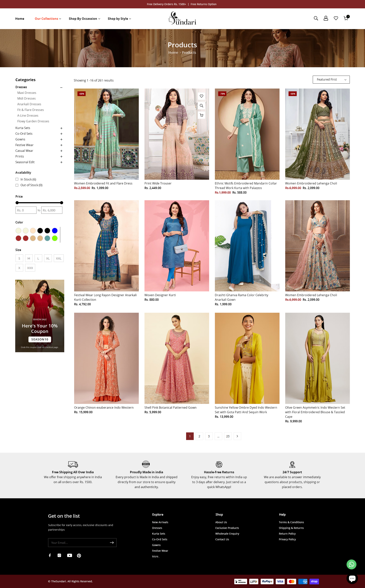This screenshot has width=365, height=588.
Task: Click the user account icon
Action: pyautogui.click(x=326, y=18)
